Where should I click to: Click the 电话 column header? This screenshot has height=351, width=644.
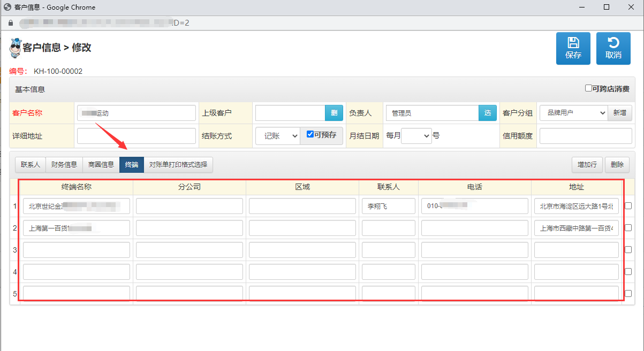tap(475, 187)
